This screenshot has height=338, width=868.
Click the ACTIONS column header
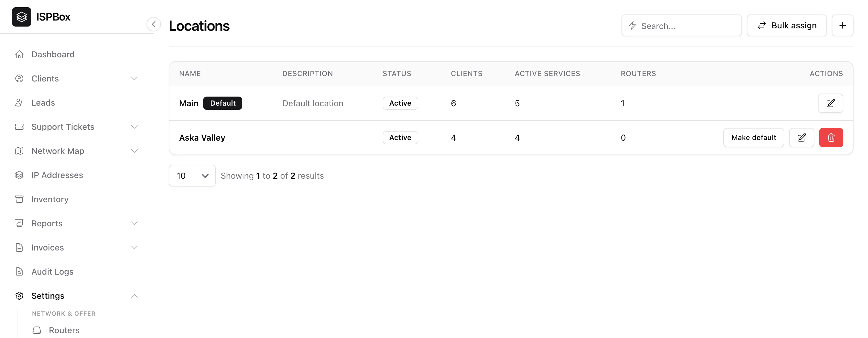click(x=826, y=74)
